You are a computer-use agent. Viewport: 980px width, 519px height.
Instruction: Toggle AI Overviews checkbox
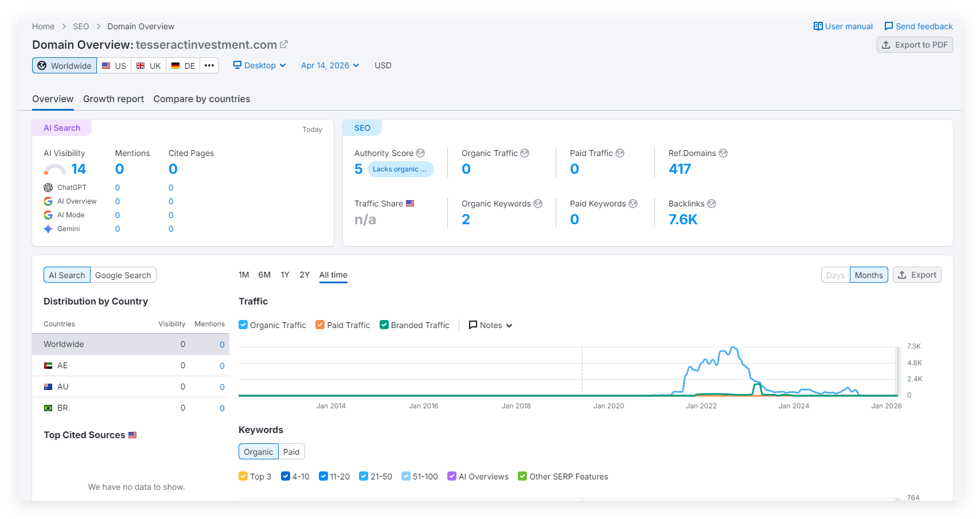point(452,476)
